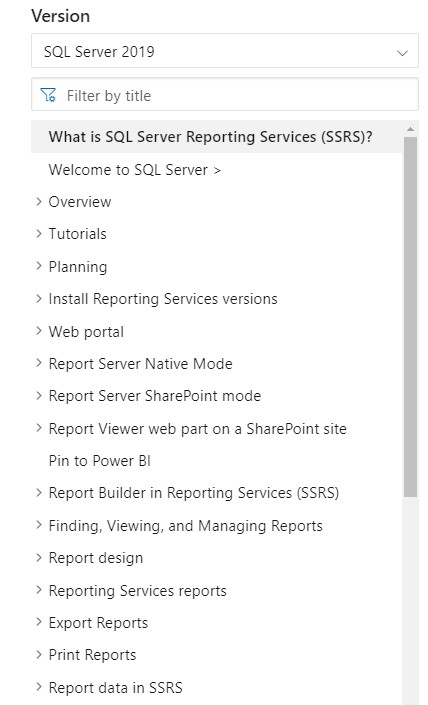Viewport: 428px width, 705px height.
Task: Expand Report data in SSRS chevron
Action: [x=39, y=687]
